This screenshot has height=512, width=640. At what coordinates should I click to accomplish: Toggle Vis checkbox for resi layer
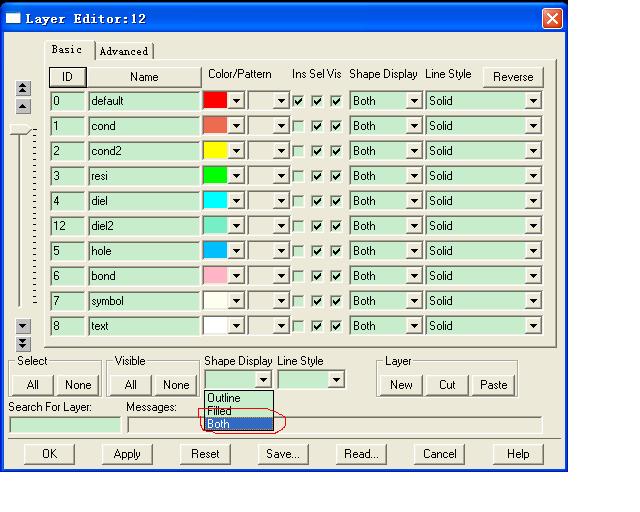[336, 176]
